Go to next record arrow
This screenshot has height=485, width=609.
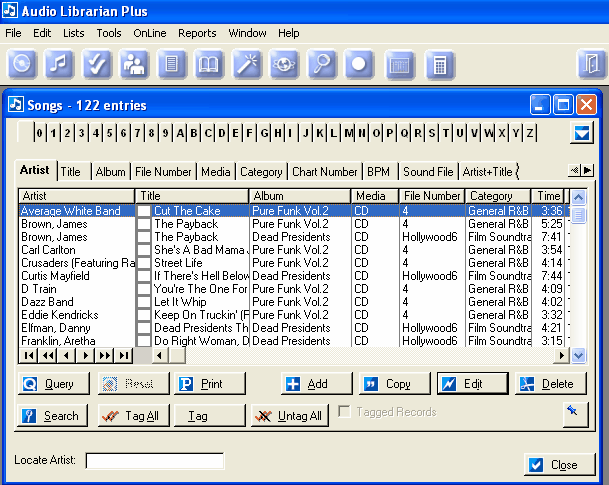click(x=85, y=355)
